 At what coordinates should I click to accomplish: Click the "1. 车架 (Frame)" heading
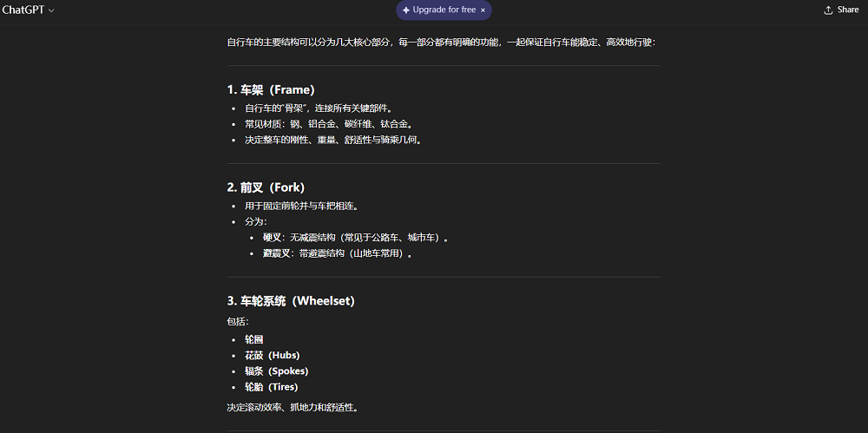[270, 89]
